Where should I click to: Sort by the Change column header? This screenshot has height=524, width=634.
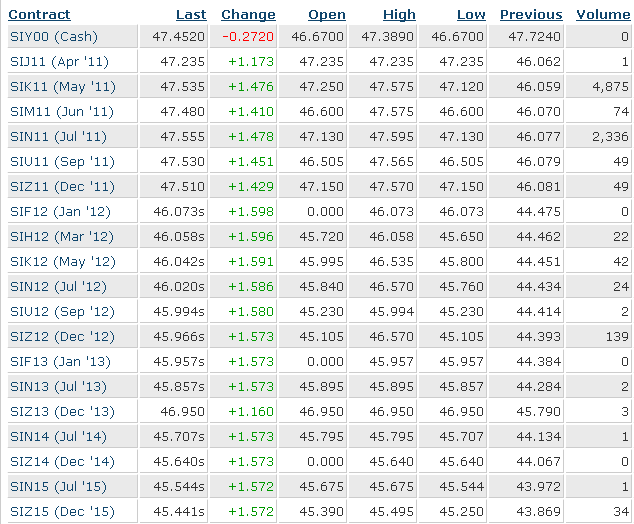coord(248,15)
